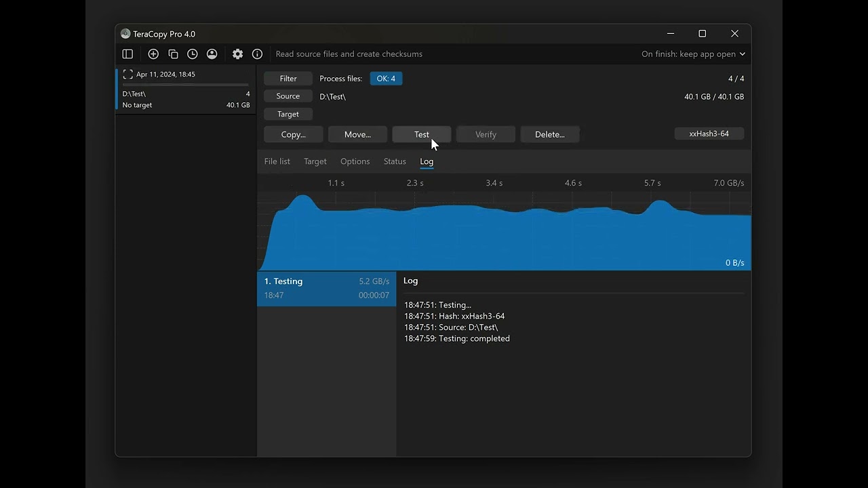868x488 pixels.
Task: Toggle the sidebar panel icon
Action: pos(127,54)
